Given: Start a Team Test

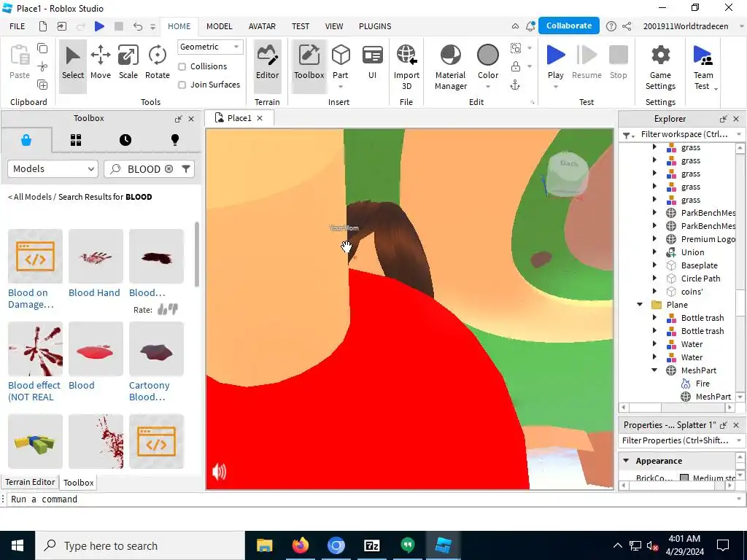Looking at the screenshot, I should (703, 66).
